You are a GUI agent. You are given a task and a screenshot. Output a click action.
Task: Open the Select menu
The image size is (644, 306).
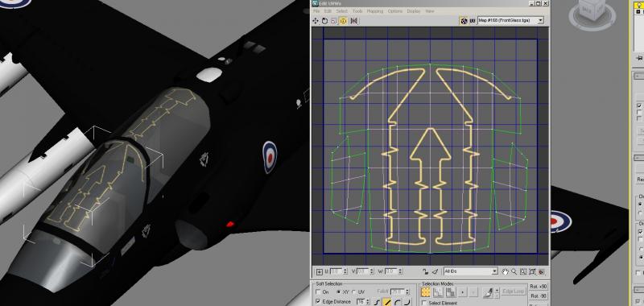click(x=341, y=11)
